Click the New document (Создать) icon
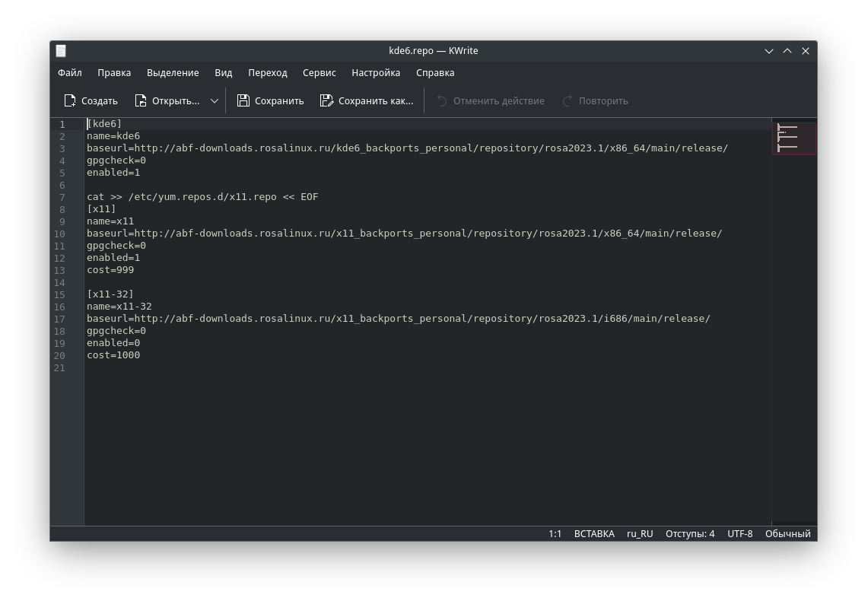The width and height of the screenshot is (868, 601). tap(71, 100)
